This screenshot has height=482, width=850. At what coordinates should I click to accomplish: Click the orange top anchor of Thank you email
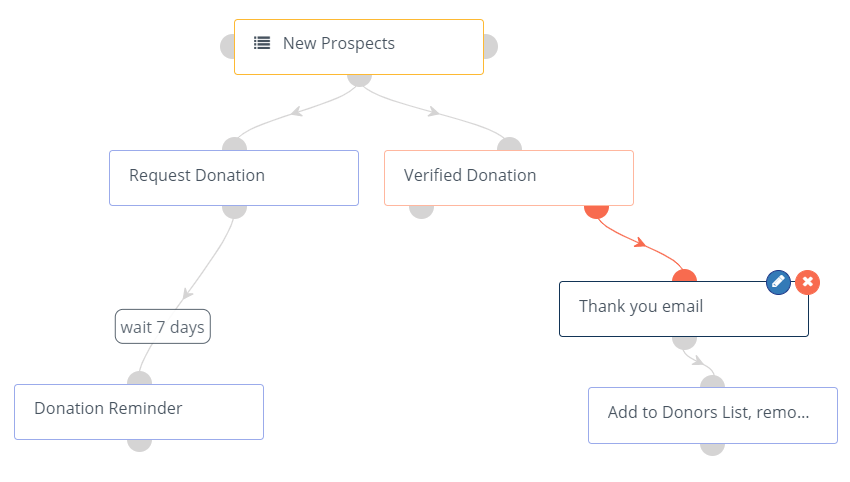pyautogui.click(x=684, y=276)
